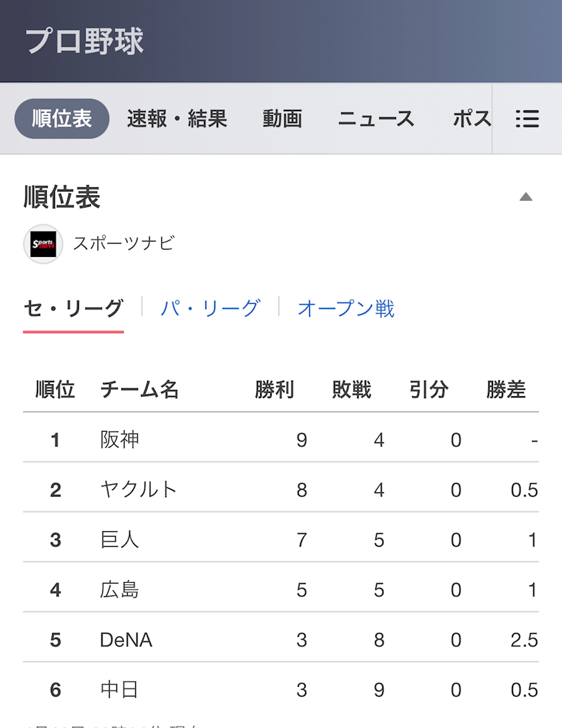The image size is (562, 728).
Task: Click the 勝差 column header
Action: point(506,389)
